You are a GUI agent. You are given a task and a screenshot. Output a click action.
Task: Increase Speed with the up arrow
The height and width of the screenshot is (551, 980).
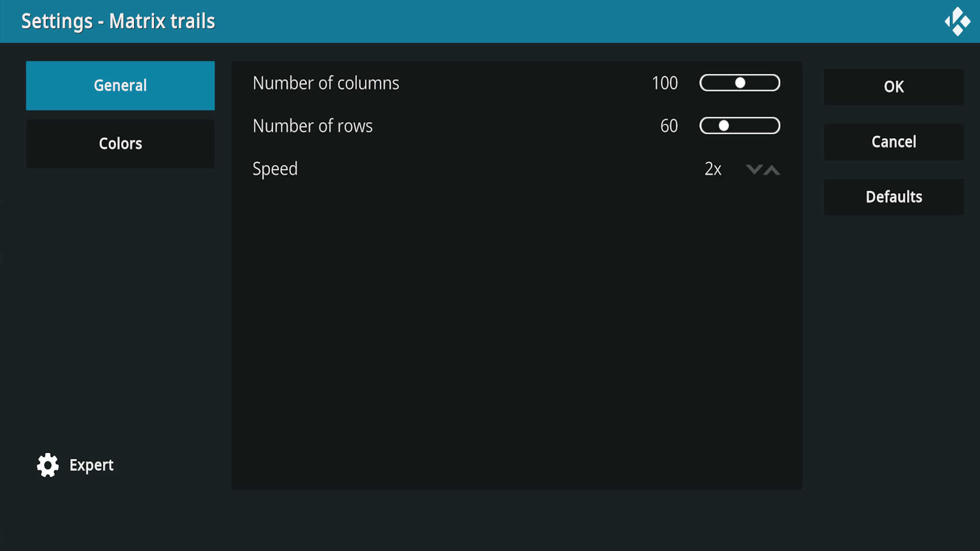point(772,169)
